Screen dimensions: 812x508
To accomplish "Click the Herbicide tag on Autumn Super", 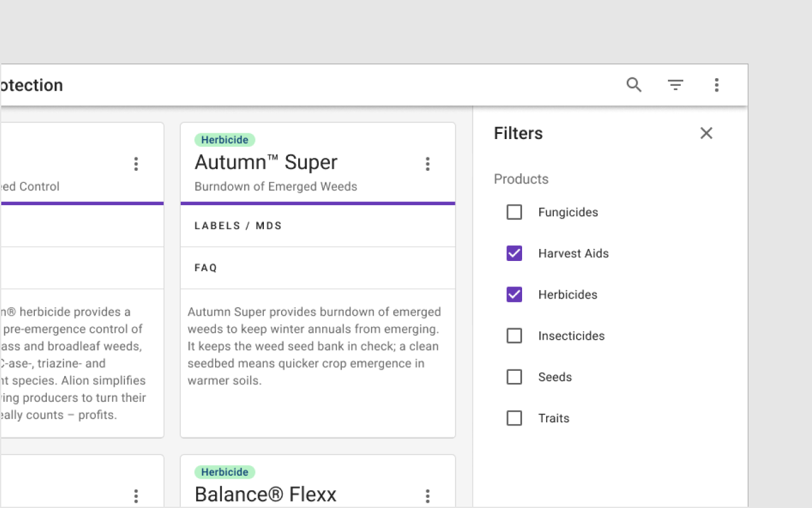I will [x=225, y=140].
